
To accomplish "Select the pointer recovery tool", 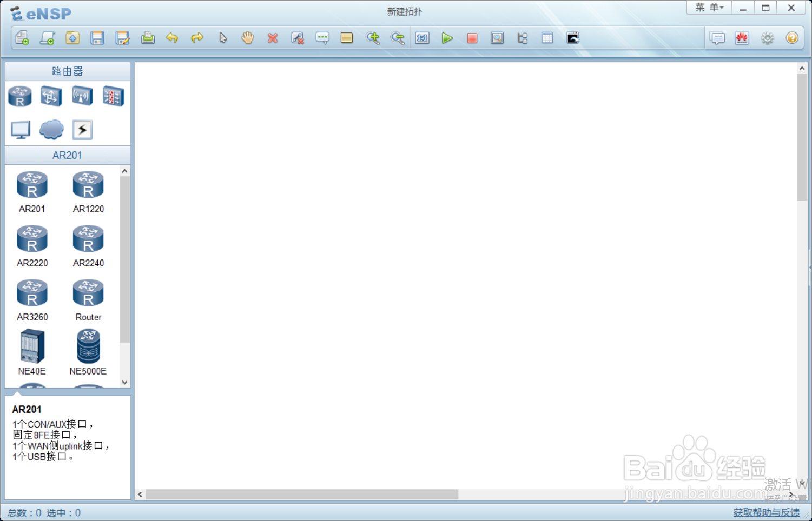I will (x=223, y=38).
